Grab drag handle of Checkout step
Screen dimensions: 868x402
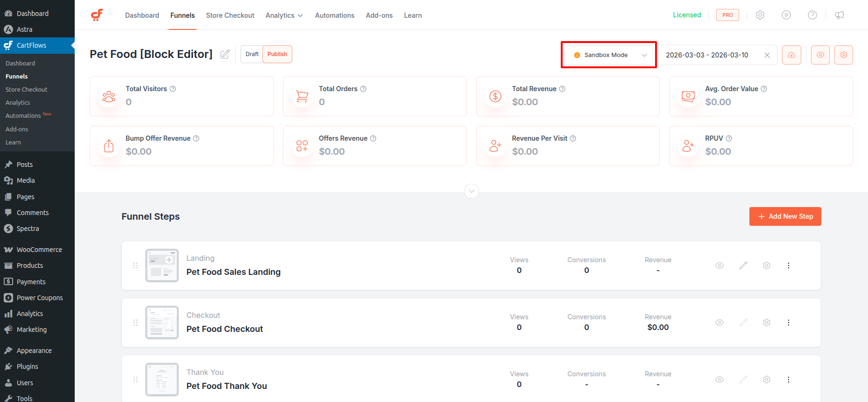tap(135, 323)
